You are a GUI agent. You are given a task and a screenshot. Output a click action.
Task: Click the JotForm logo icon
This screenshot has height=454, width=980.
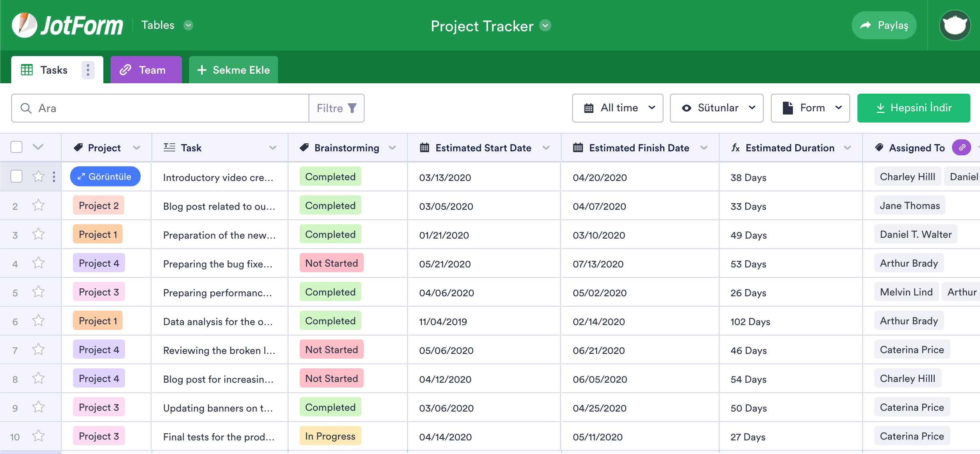24,25
